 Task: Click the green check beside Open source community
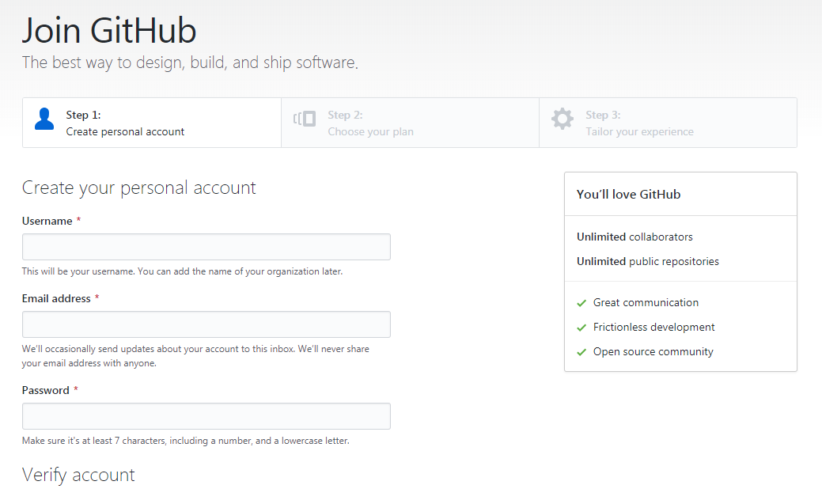581,352
